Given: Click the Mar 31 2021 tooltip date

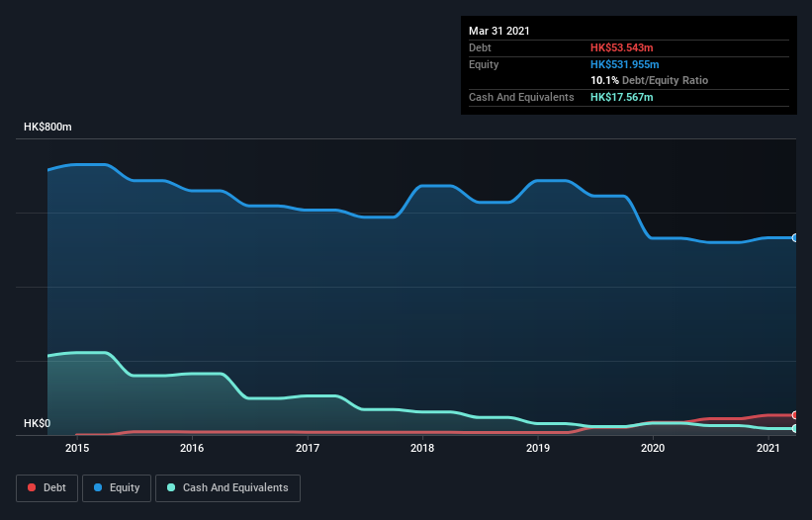Looking at the screenshot, I should (x=499, y=31).
